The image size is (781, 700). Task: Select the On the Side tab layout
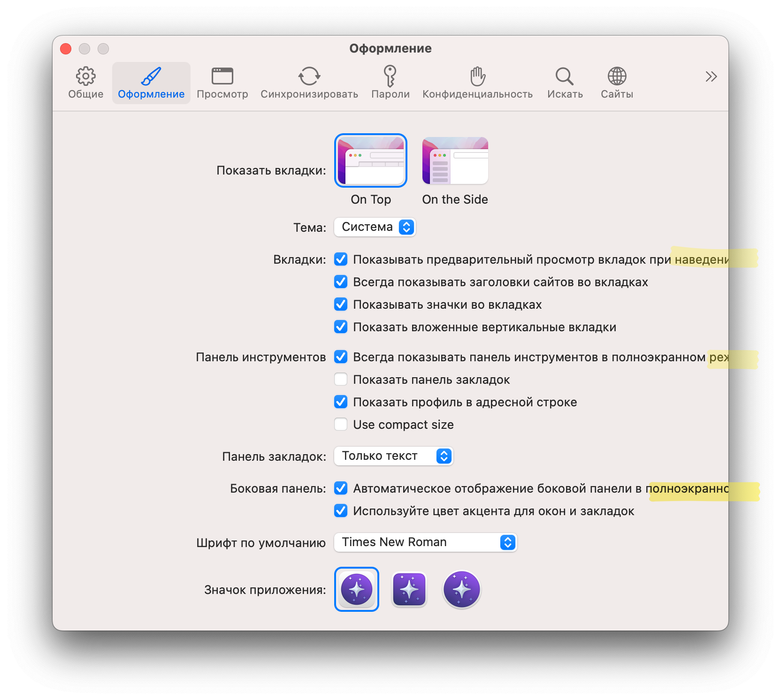point(455,161)
